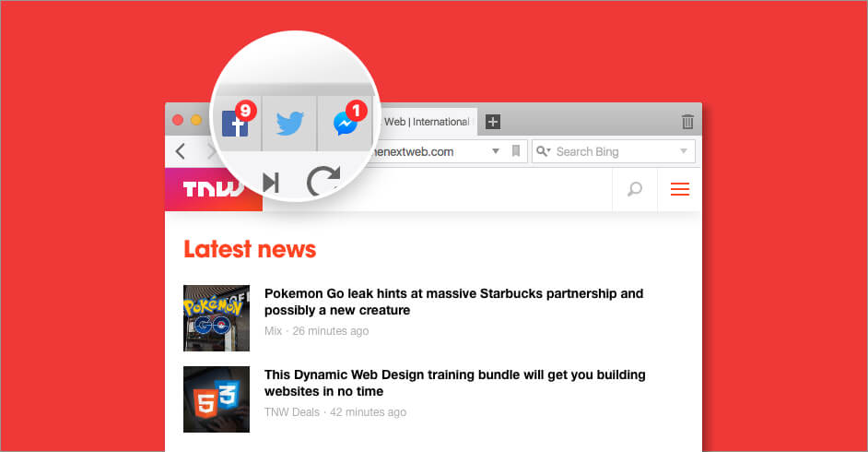Open a new tab with plus icon
This screenshot has height=452, width=868.
493,122
